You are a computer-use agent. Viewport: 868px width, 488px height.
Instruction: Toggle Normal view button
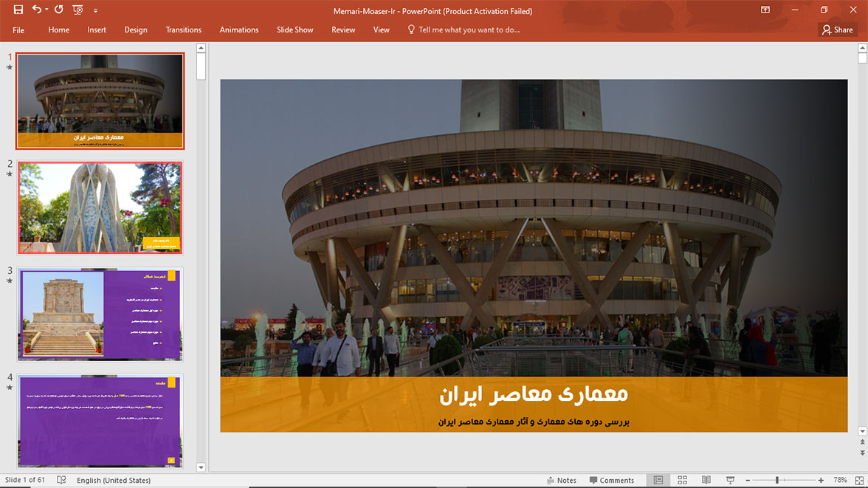(x=658, y=480)
